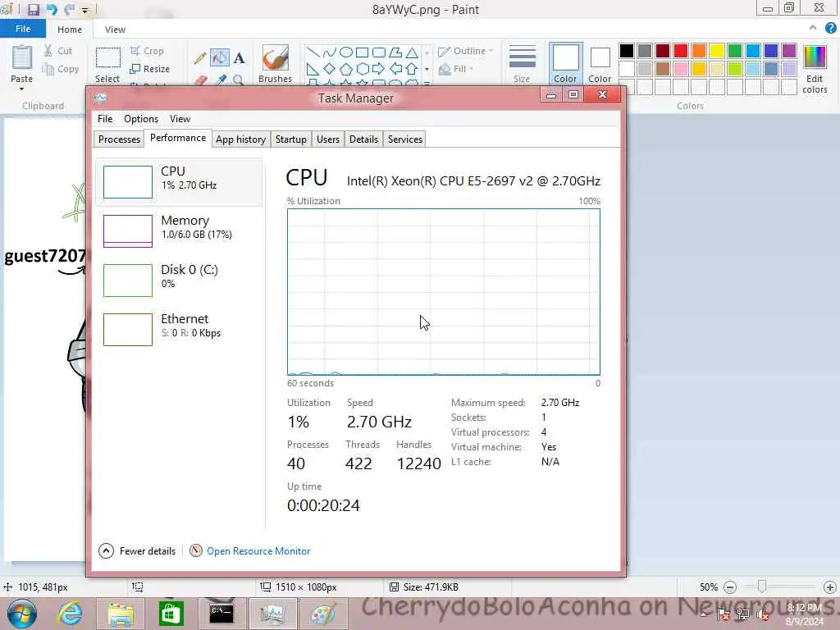This screenshot has width=840, height=630.
Task: Select the Memory performance item
Action: click(x=179, y=231)
